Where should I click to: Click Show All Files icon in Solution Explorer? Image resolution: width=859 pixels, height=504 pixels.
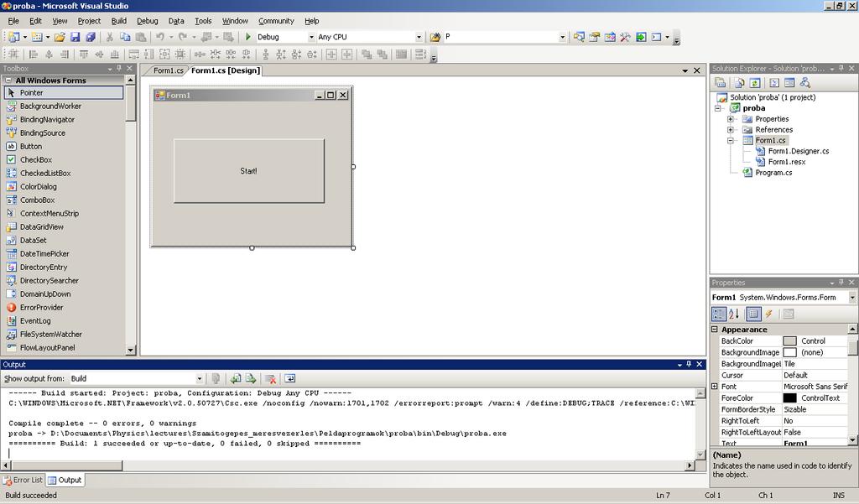coord(740,83)
